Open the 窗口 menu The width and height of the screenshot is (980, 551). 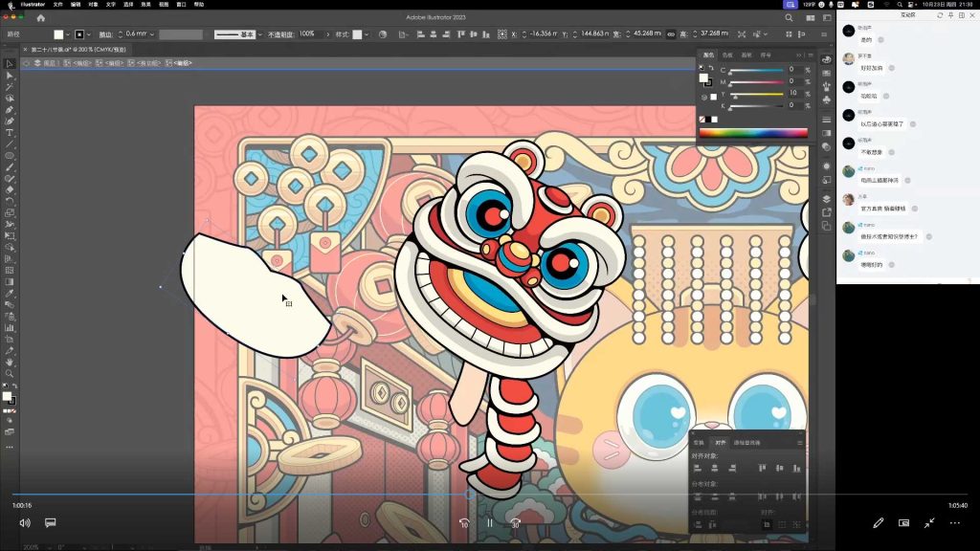pos(181,5)
